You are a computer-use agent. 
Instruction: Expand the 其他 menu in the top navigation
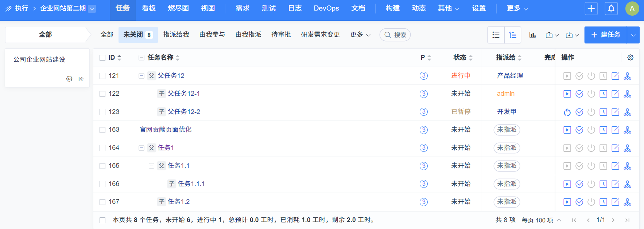pos(449,8)
